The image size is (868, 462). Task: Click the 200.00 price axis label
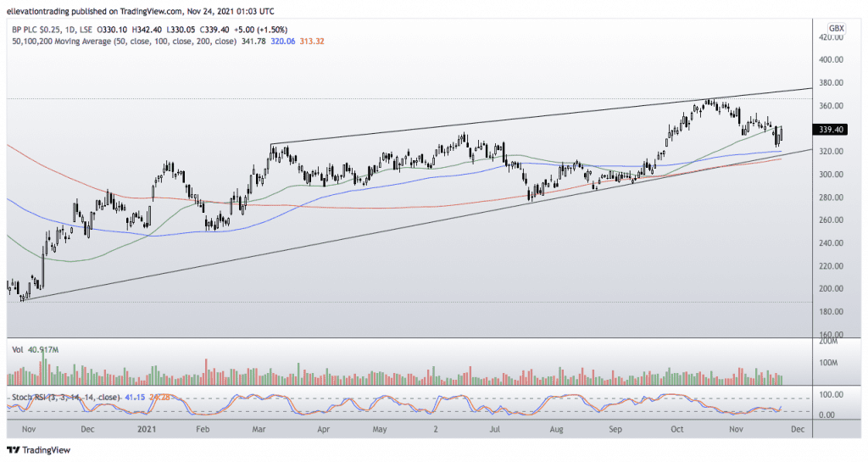(x=831, y=289)
